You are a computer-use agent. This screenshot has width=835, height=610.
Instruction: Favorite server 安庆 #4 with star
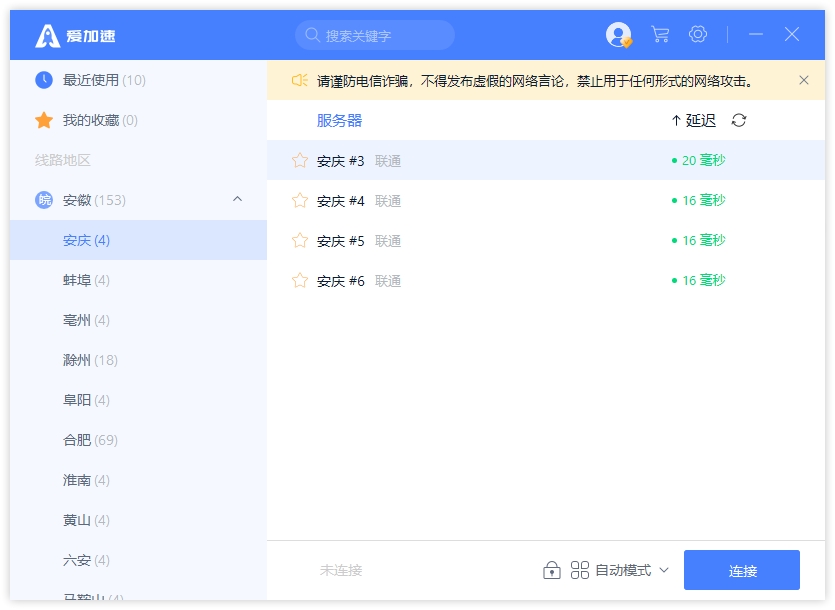coord(300,200)
